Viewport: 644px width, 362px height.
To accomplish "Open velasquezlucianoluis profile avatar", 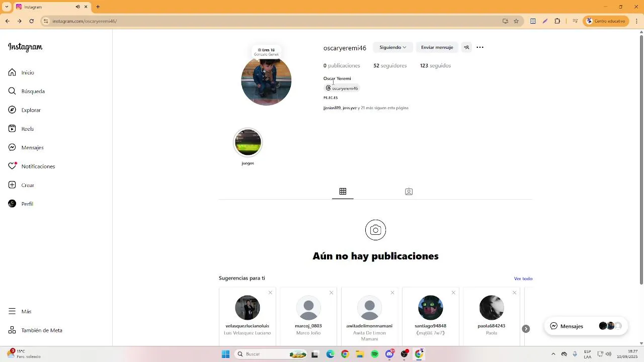I will [248, 308].
